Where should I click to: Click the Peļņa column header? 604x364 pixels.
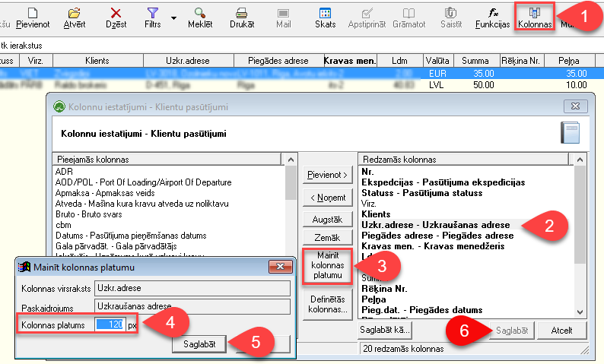569,61
